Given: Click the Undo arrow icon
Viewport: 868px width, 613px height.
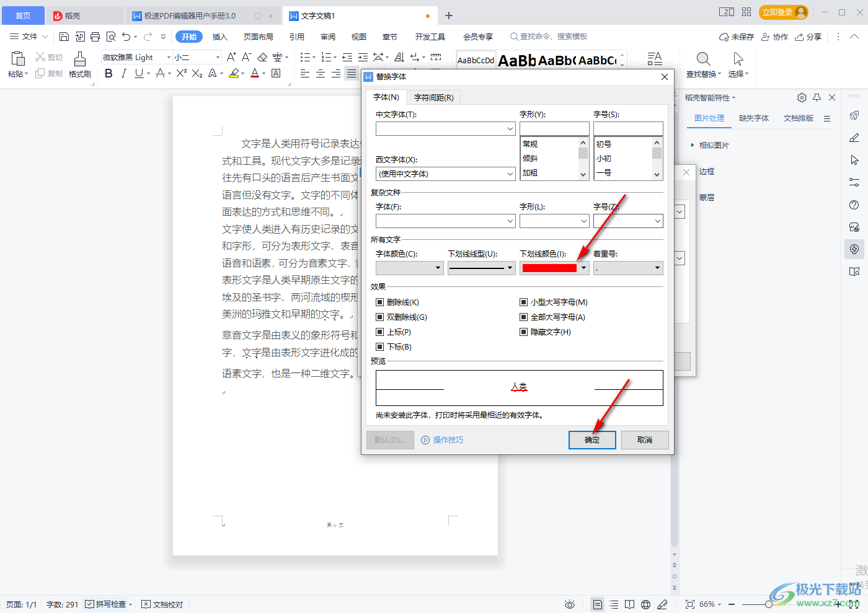Looking at the screenshot, I should [x=126, y=37].
